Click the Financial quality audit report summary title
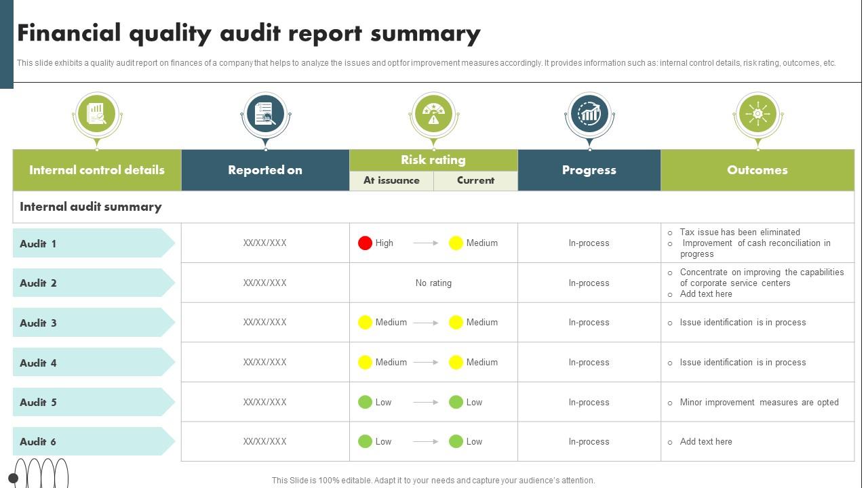This screenshot has width=868, height=488. coord(249,33)
